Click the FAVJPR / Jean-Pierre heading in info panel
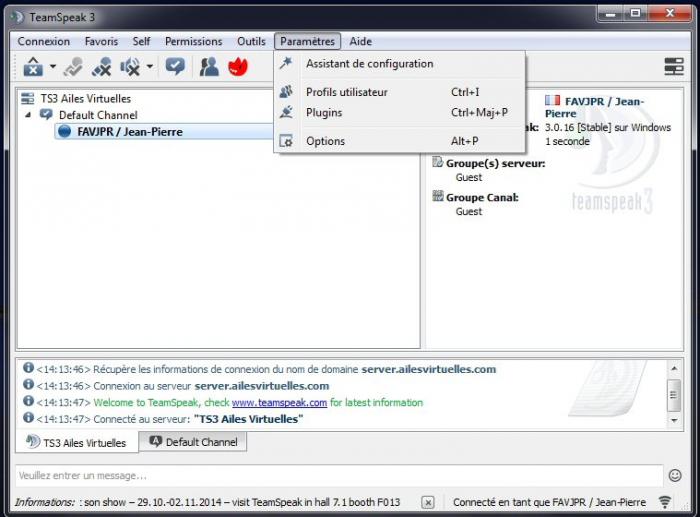Viewport: 700px width, 517px height. (594, 108)
